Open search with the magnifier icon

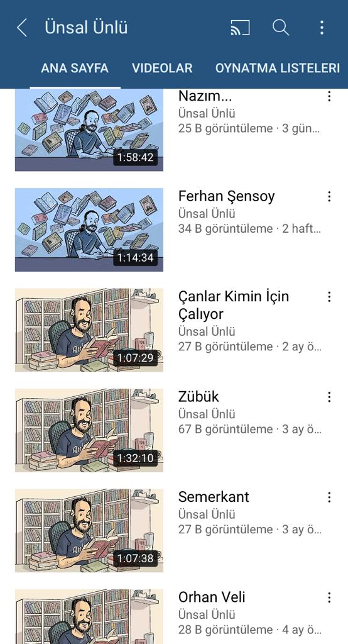281,28
